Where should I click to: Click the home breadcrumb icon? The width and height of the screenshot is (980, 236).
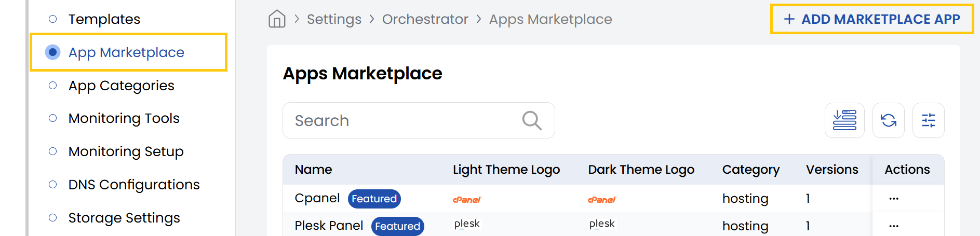(x=277, y=19)
